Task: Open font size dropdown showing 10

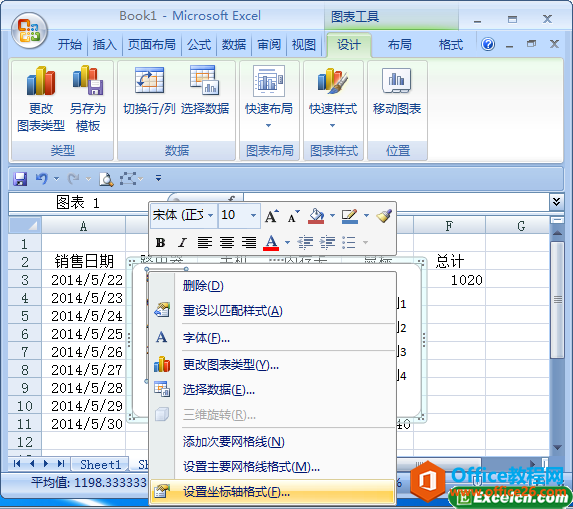Action: tap(253, 215)
